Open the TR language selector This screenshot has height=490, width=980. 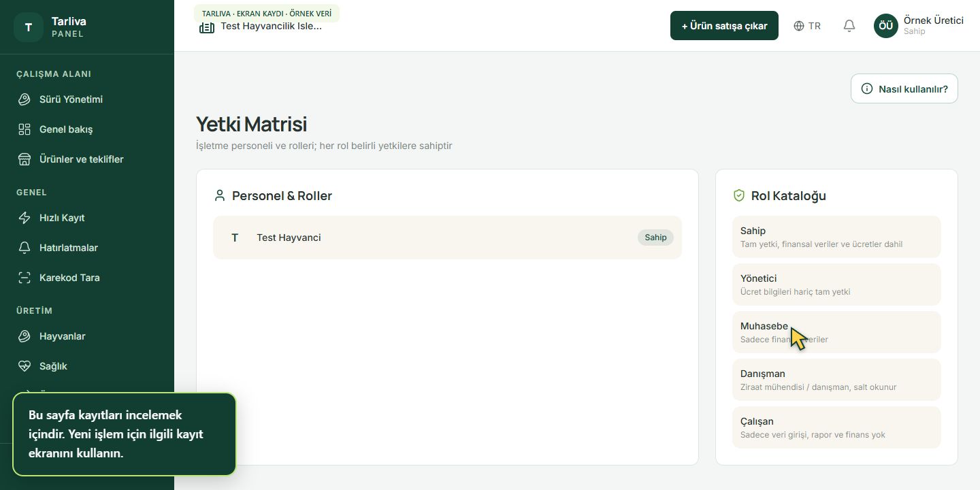pyautogui.click(x=807, y=26)
